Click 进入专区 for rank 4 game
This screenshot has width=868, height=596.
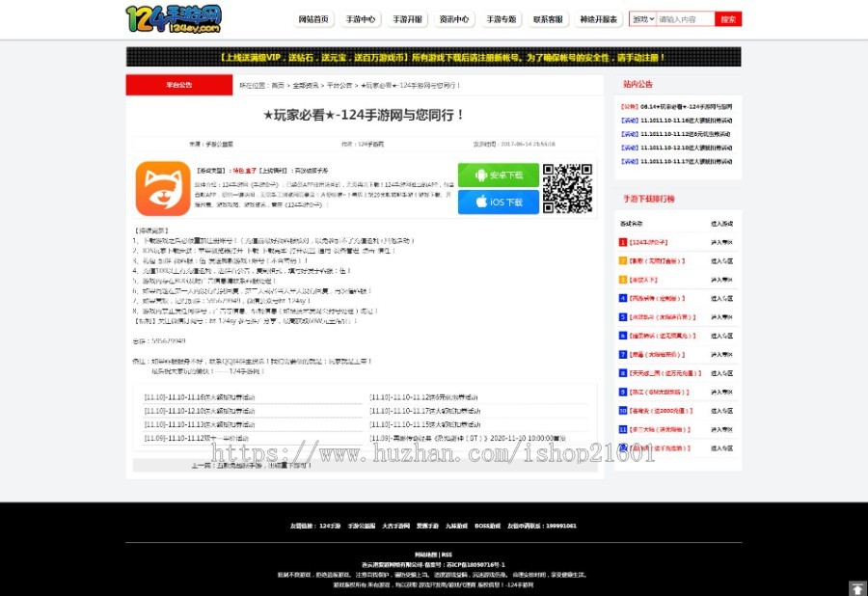coord(721,298)
